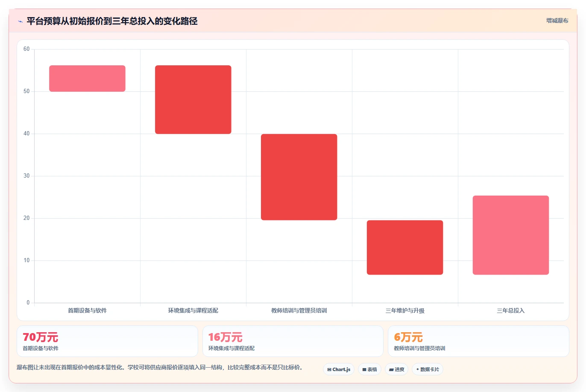Click the footer note starting 瀑布图让未出现在首期报价
This screenshot has height=392, width=586.
[160, 367]
